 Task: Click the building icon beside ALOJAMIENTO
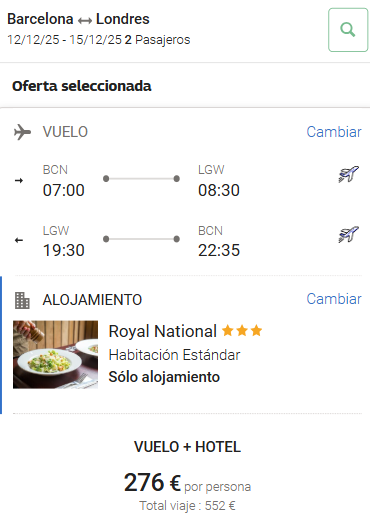click(x=22, y=300)
